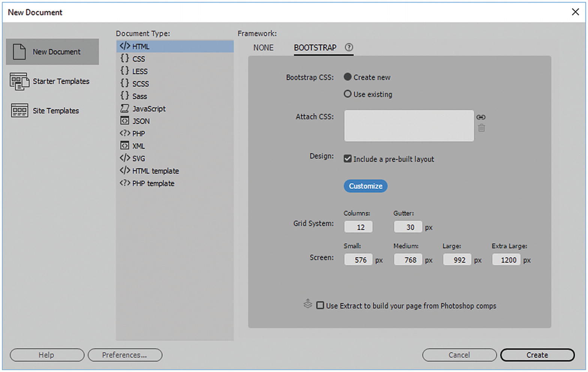Uncheck Include a pre-built layout
588x372 pixels.
click(348, 159)
